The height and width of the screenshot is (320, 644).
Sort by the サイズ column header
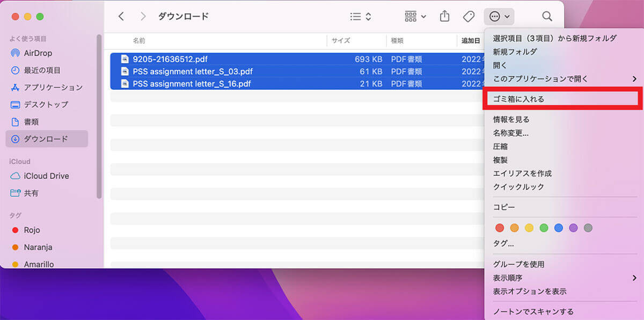click(340, 41)
